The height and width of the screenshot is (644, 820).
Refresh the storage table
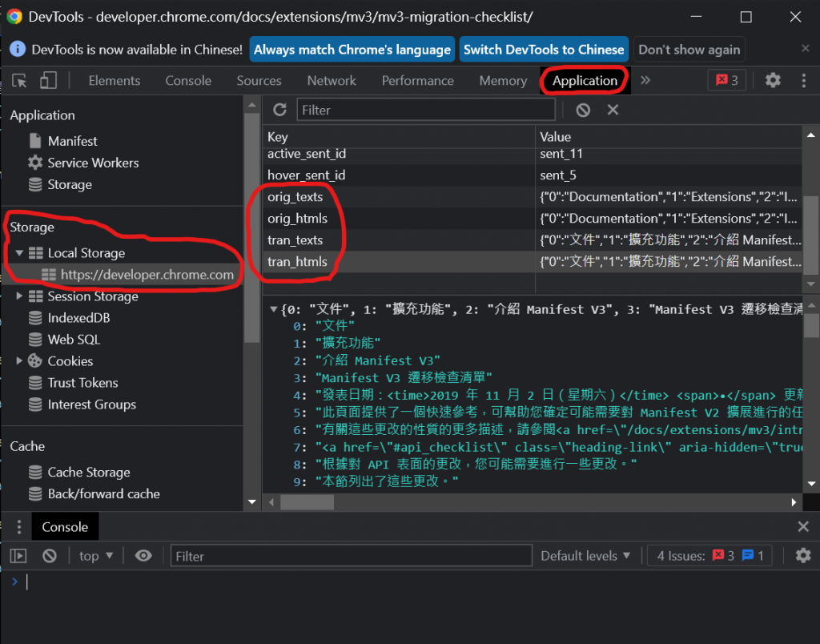[x=279, y=110]
